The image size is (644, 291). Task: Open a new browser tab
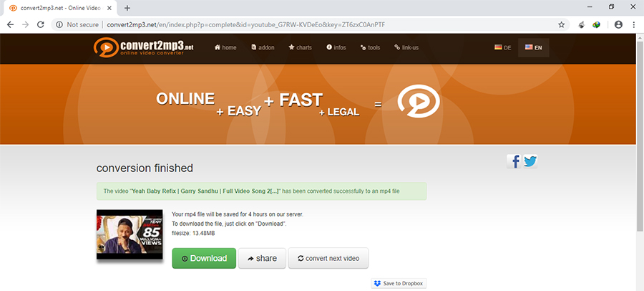pos(127,8)
